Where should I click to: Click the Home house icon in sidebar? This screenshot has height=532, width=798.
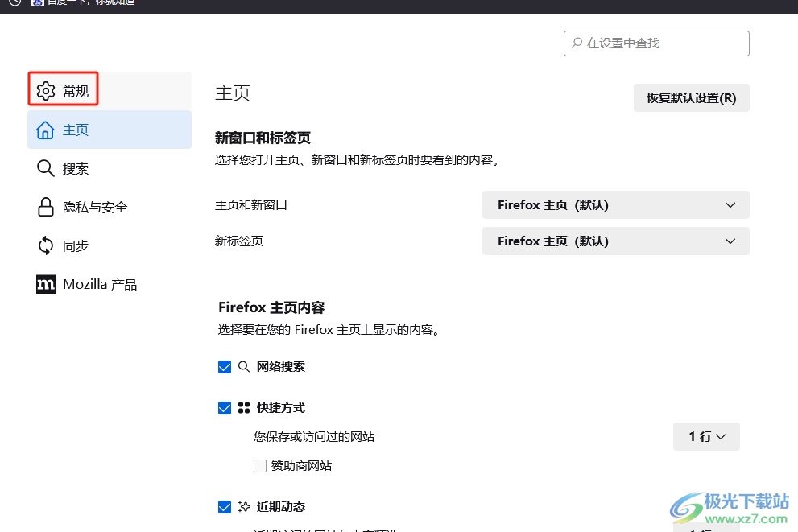pos(46,130)
